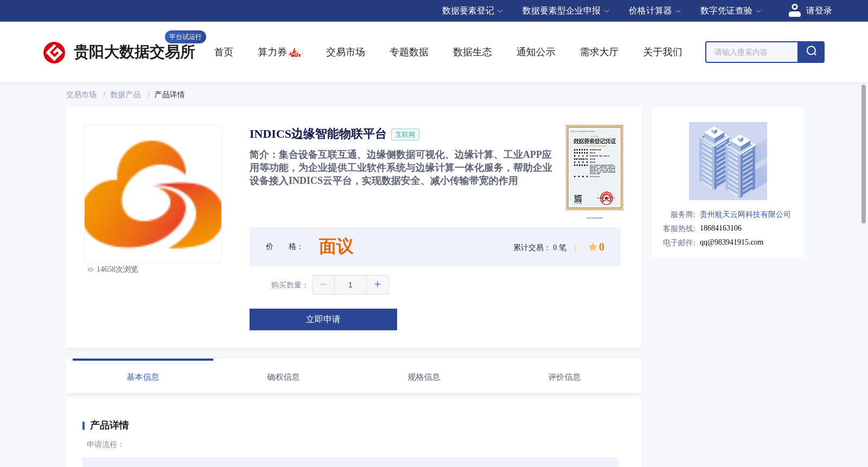Switch to the 确权信息 tab
Image resolution: width=868 pixels, height=467 pixels.
[283, 376]
